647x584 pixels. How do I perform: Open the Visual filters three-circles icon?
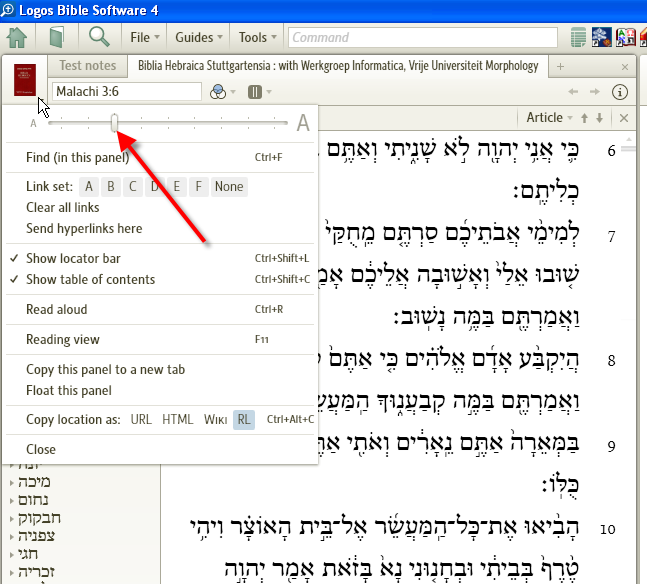pyautogui.click(x=218, y=92)
